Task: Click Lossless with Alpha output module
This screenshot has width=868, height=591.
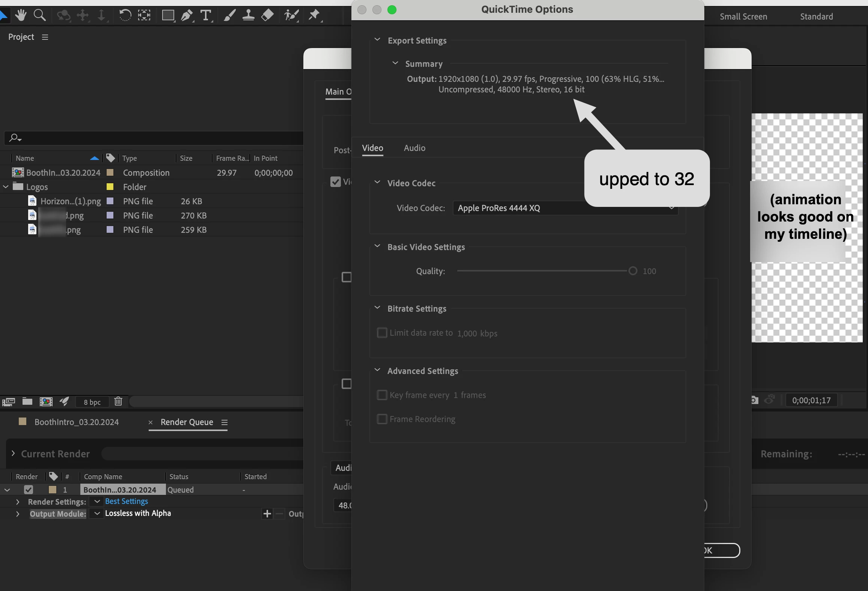Action: (x=138, y=513)
